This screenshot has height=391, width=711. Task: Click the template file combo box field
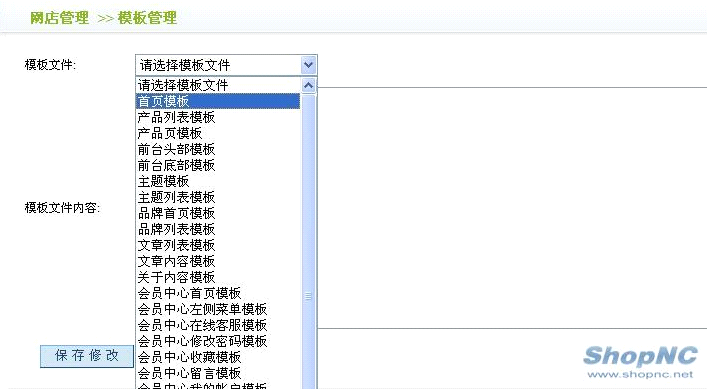(x=226, y=65)
